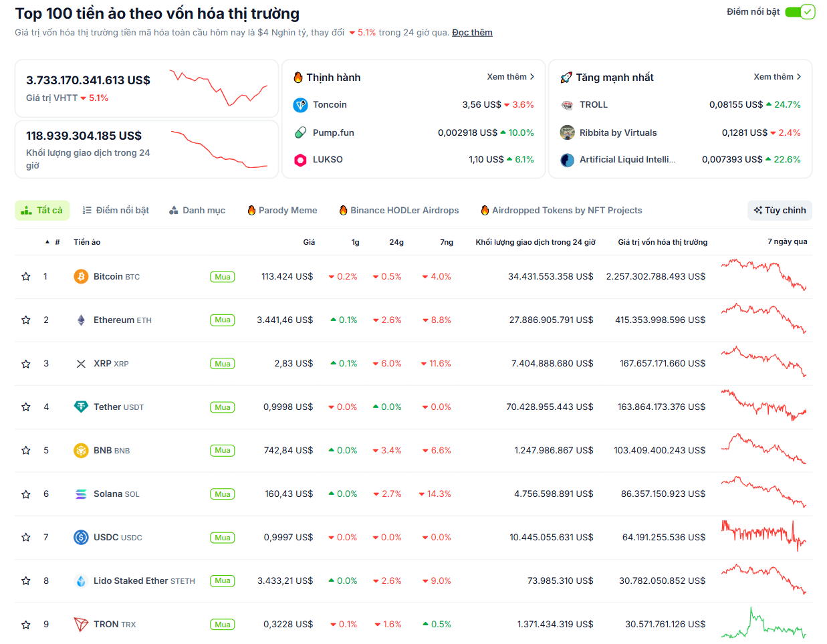
Task: Favorite Bitcoin by clicking its star
Action: point(25,276)
